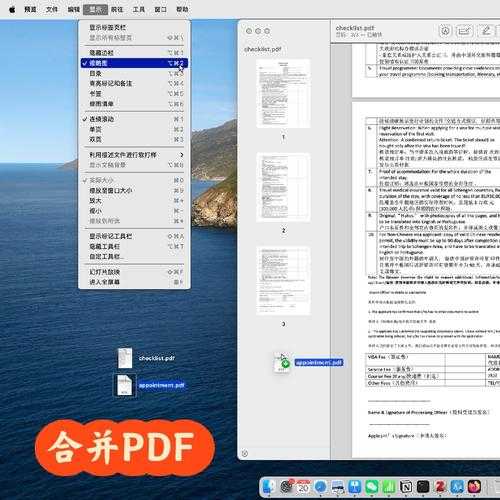Open the Keynote app icon in the Dock
The image size is (500, 500).
coord(355,487)
